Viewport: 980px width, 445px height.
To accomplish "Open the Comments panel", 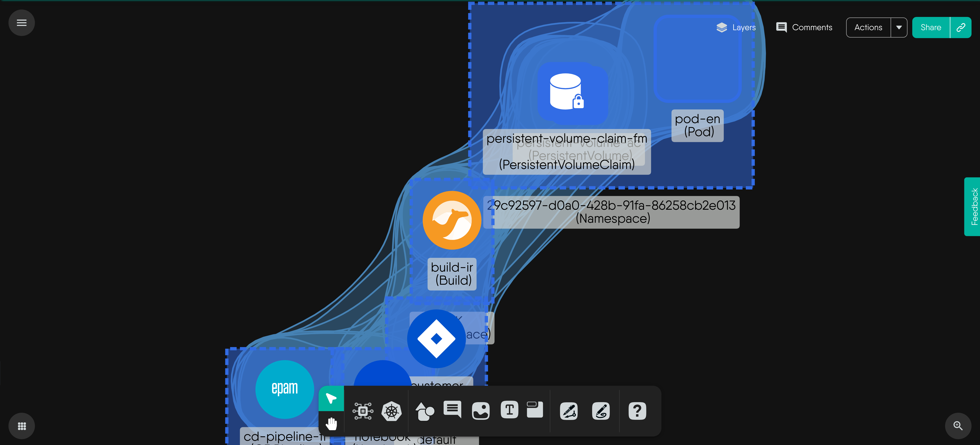I will point(804,27).
